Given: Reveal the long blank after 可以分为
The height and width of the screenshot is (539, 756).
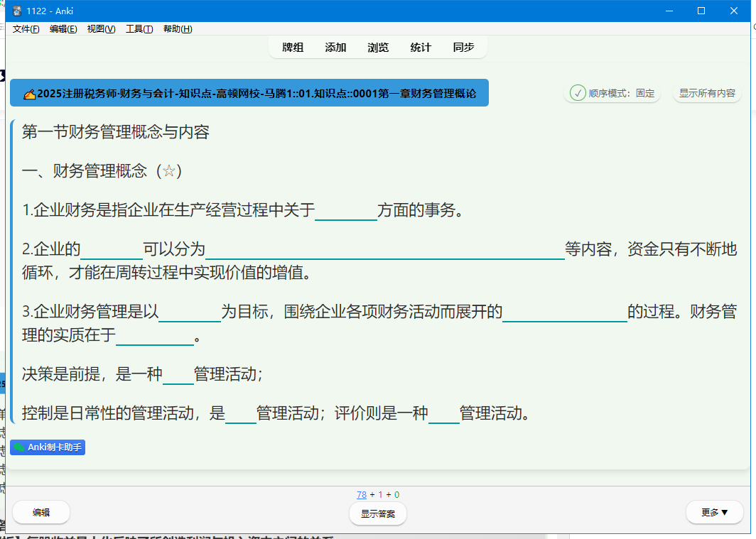Looking at the screenshot, I should [x=385, y=251].
